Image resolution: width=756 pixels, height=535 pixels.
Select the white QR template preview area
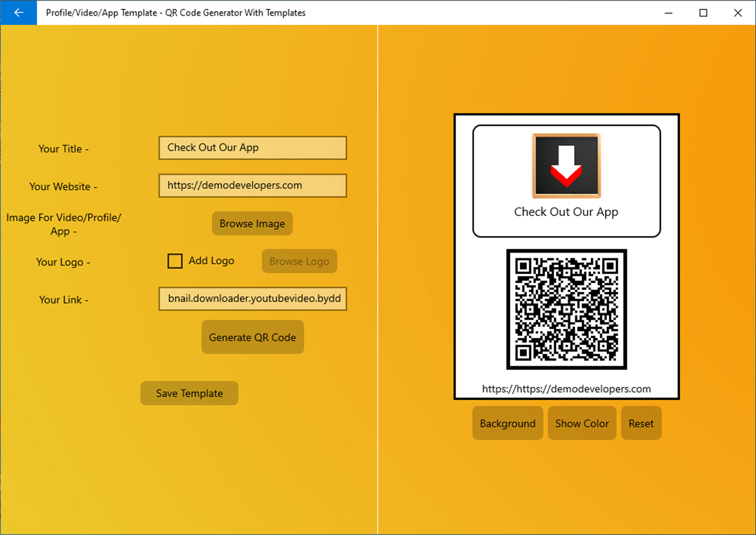click(566, 257)
